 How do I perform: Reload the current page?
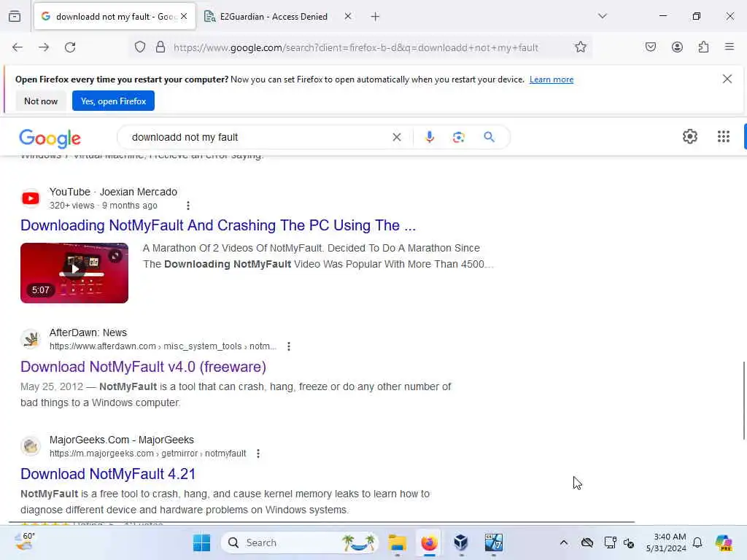(70, 47)
